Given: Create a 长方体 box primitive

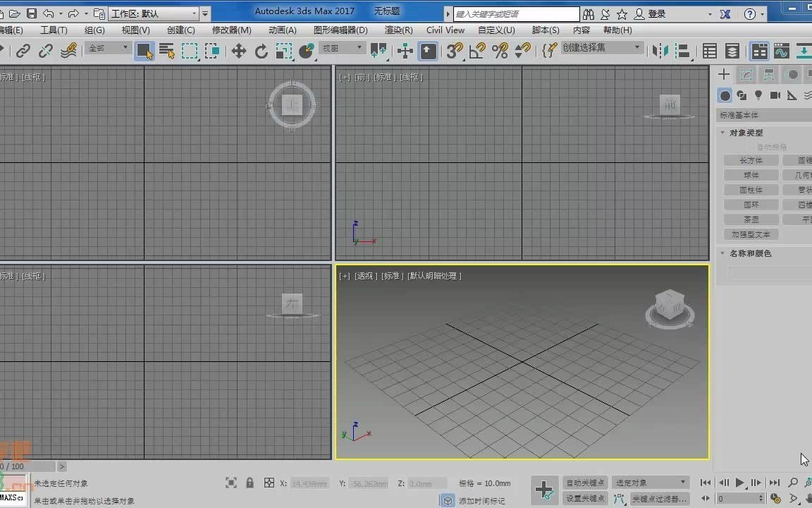Looking at the screenshot, I should 750,160.
